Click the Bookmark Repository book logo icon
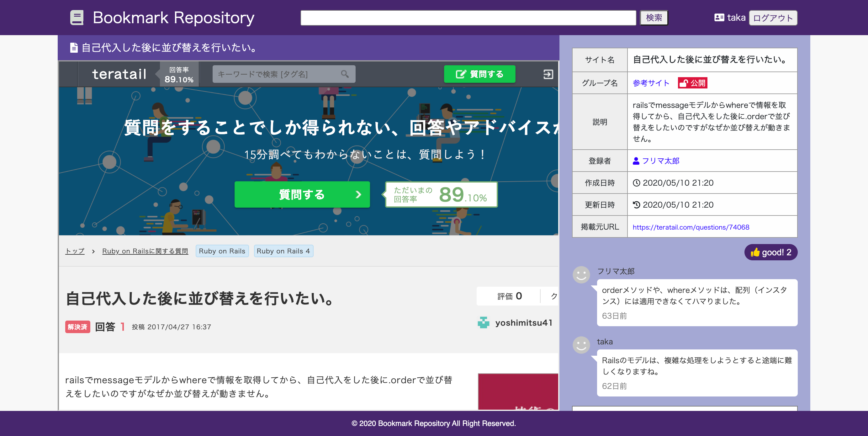 tap(77, 18)
